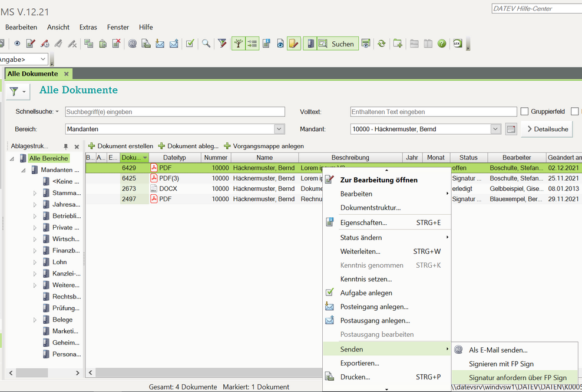Click the green checkmark task toolbar icon
This screenshot has width=582, height=392.
pyautogui.click(x=190, y=44)
